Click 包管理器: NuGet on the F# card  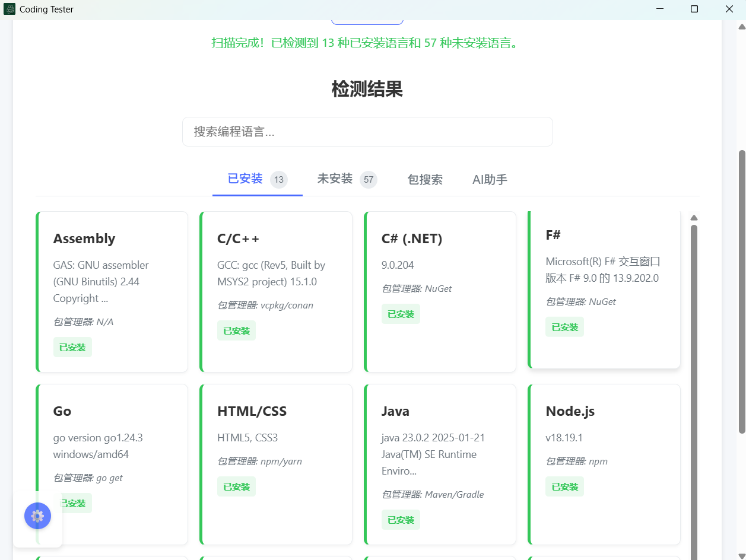pos(580,301)
